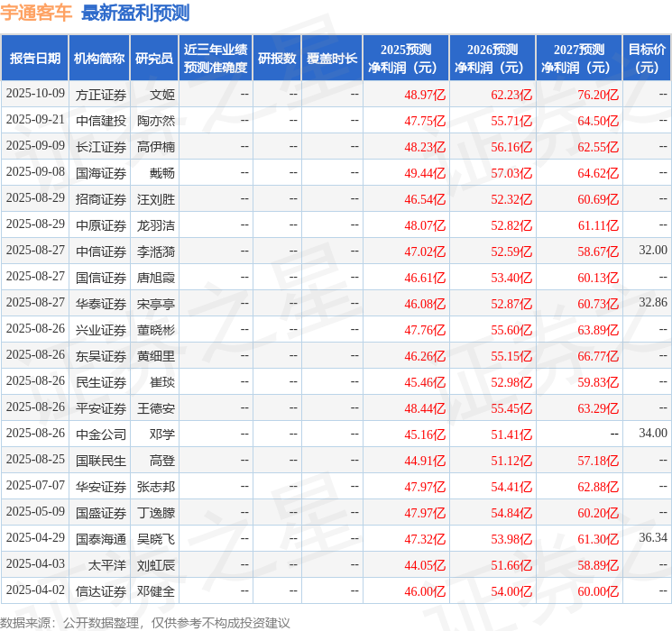Select researcher 汪刘胜
Image resolution: width=672 pixels, height=631 pixels.
tap(156, 199)
